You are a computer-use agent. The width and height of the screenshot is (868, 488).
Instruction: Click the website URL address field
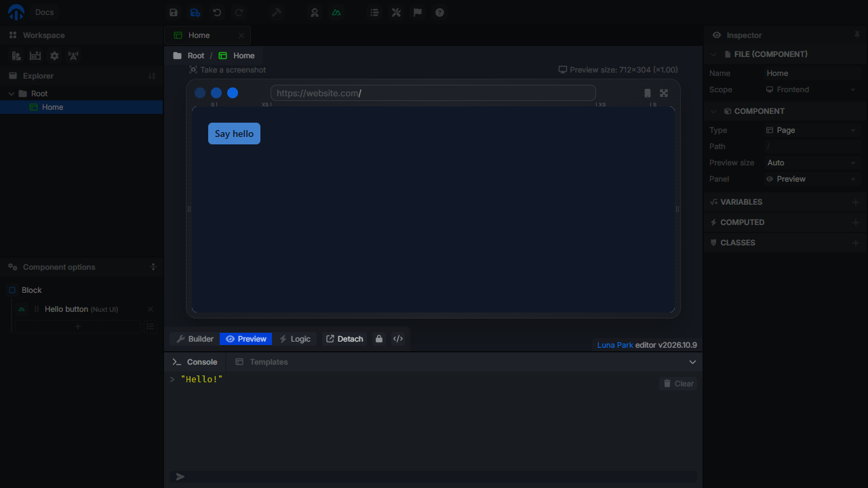pyautogui.click(x=433, y=94)
